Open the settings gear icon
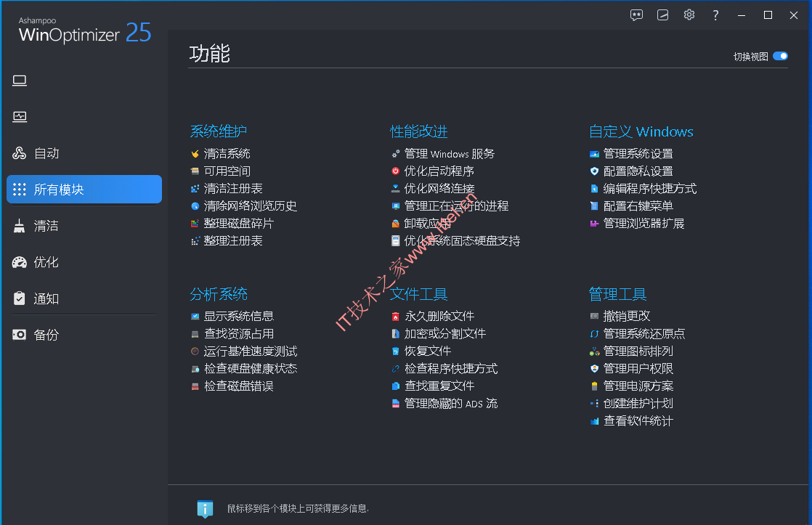The width and height of the screenshot is (812, 525). 689,15
